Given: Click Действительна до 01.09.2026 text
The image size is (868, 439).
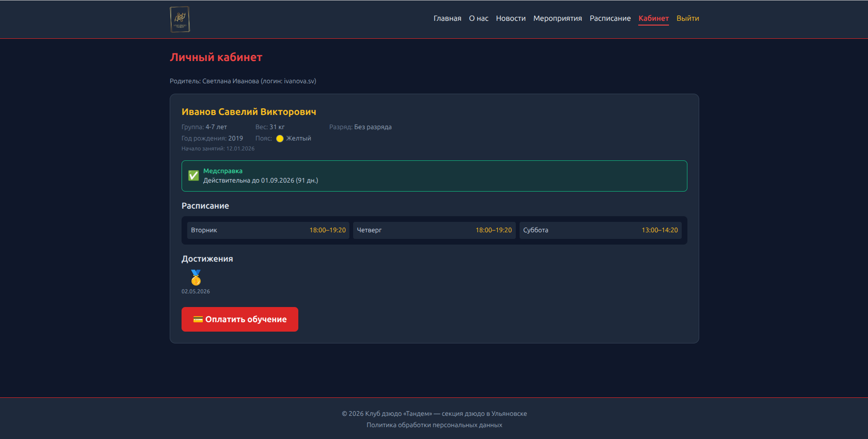Looking at the screenshot, I should point(260,180).
